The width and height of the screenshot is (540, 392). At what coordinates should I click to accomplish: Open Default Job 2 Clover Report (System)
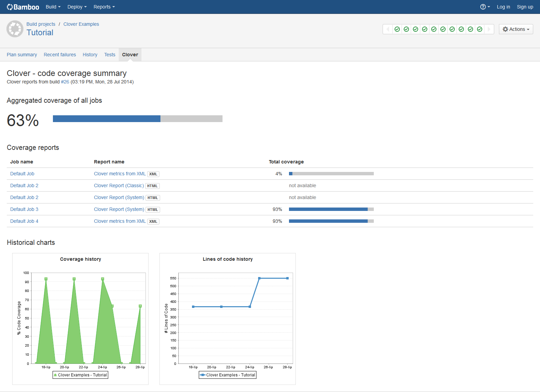click(x=119, y=197)
